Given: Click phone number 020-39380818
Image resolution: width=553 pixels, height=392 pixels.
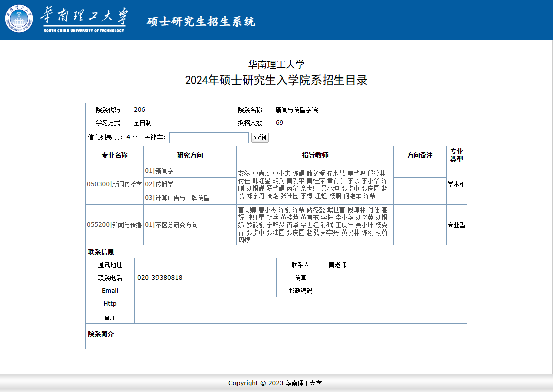Looking at the screenshot, I should (x=160, y=278).
